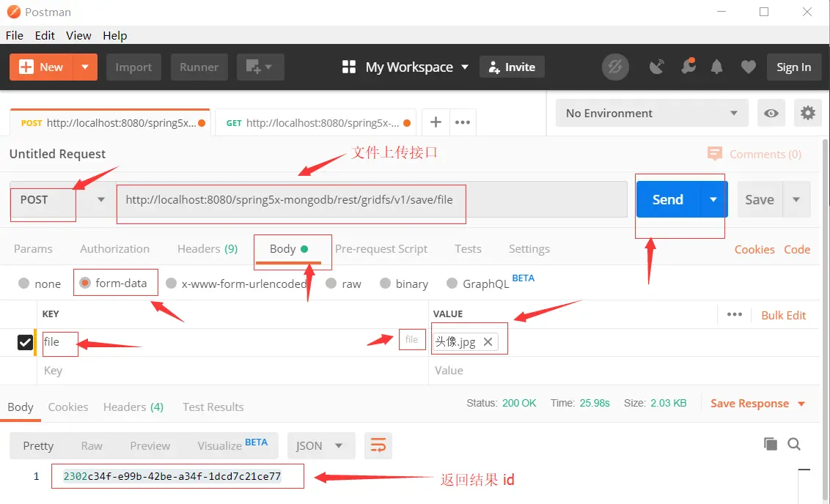Open the new window plus icon dropdown

click(x=260, y=67)
